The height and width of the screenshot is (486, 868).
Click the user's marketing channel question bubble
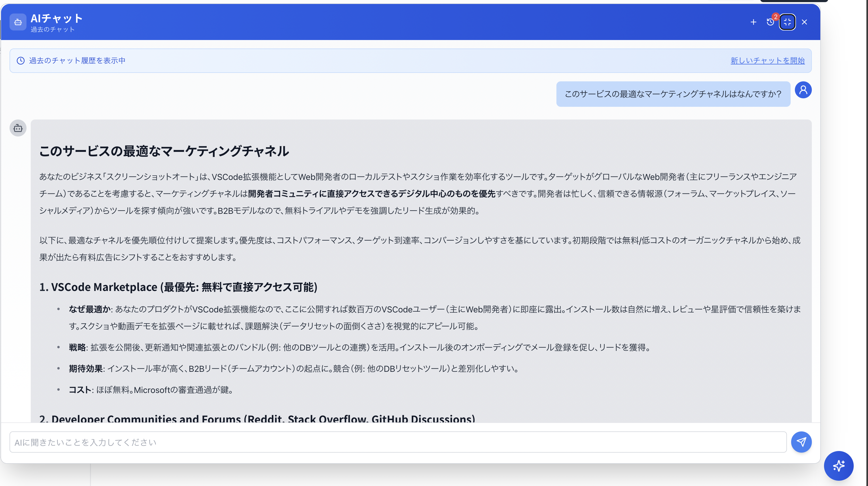(673, 94)
